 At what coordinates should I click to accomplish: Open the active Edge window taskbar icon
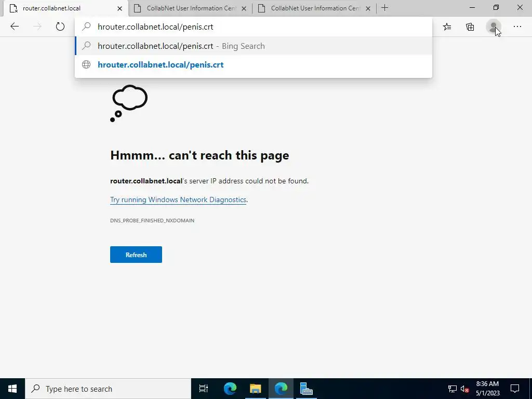(x=281, y=389)
